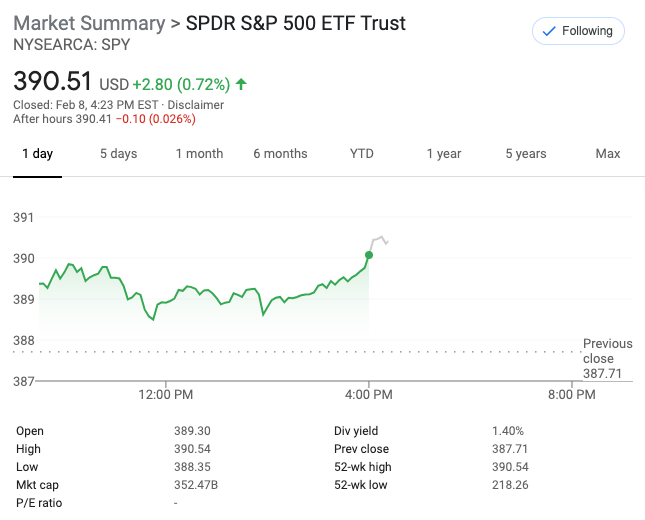
Task: Click the Mkt cap value 352.47B
Action: tap(195, 485)
